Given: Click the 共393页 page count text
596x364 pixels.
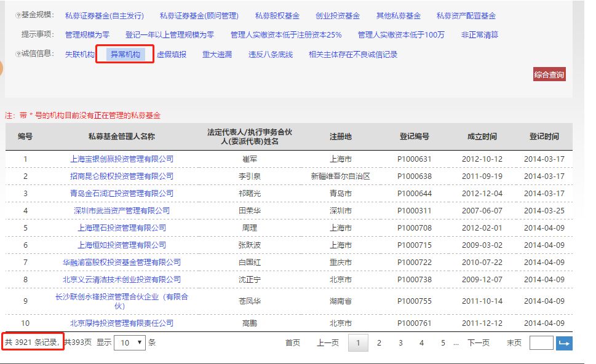Looking at the screenshot, I should click(x=78, y=342).
